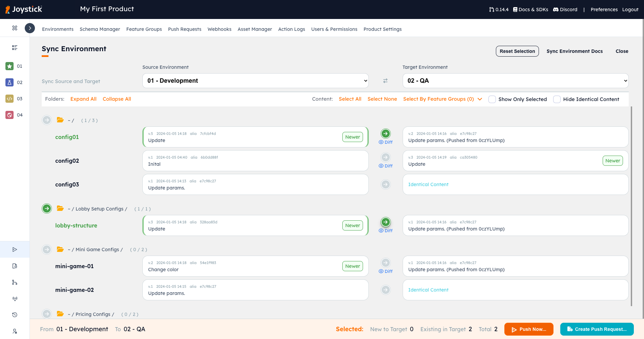Click Push Now button
644x339 pixels.
[x=529, y=329]
